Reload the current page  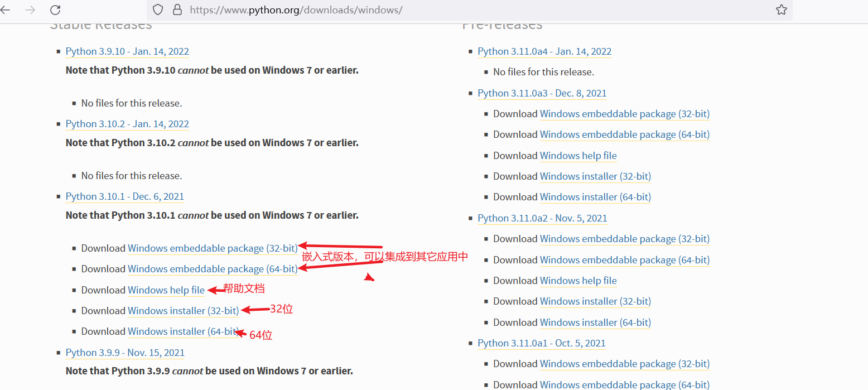55,10
